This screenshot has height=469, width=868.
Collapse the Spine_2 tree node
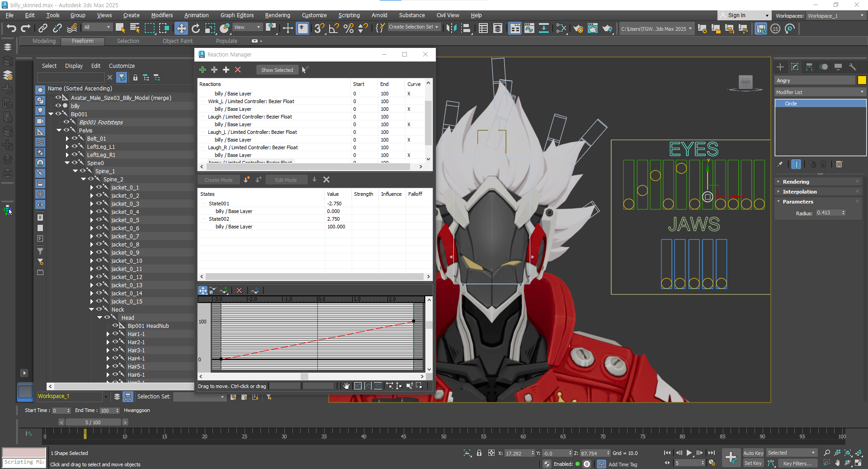pyautogui.click(x=84, y=179)
